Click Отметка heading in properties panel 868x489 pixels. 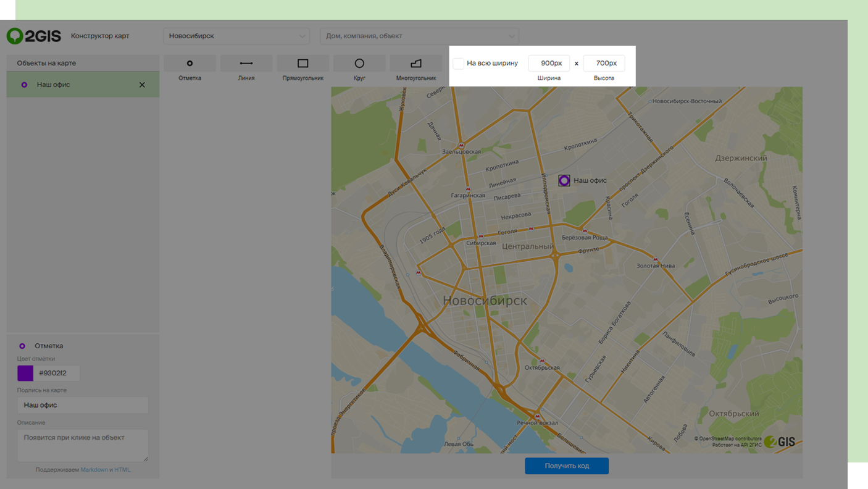click(49, 346)
